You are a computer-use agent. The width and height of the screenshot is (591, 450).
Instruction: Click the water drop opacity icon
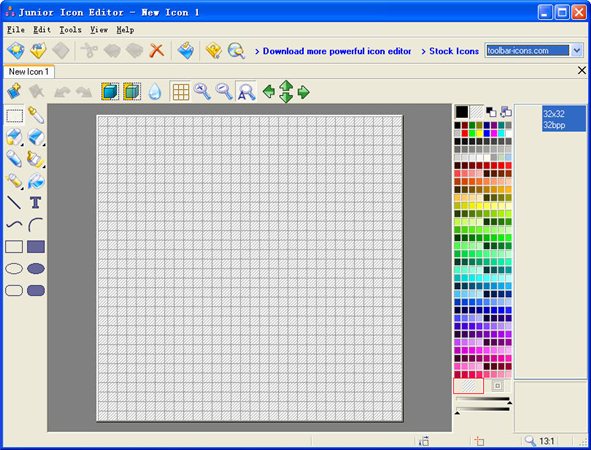pyautogui.click(x=155, y=92)
